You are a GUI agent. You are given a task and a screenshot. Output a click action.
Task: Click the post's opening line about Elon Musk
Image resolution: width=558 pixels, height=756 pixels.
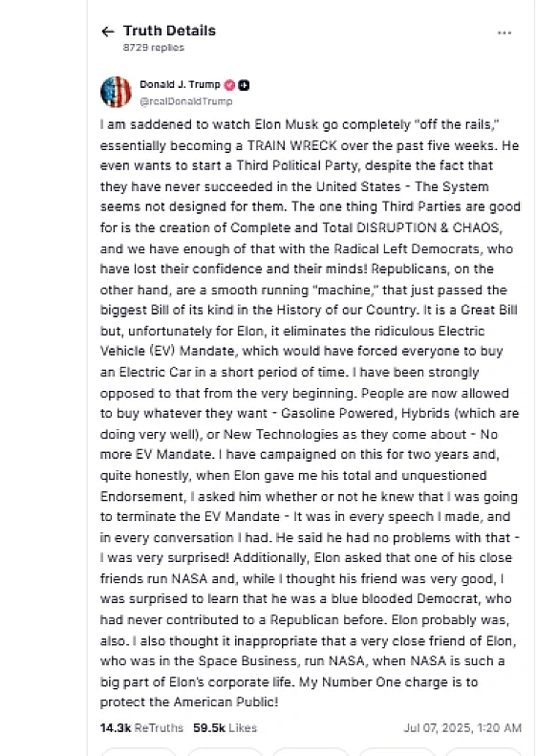click(x=300, y=124)
